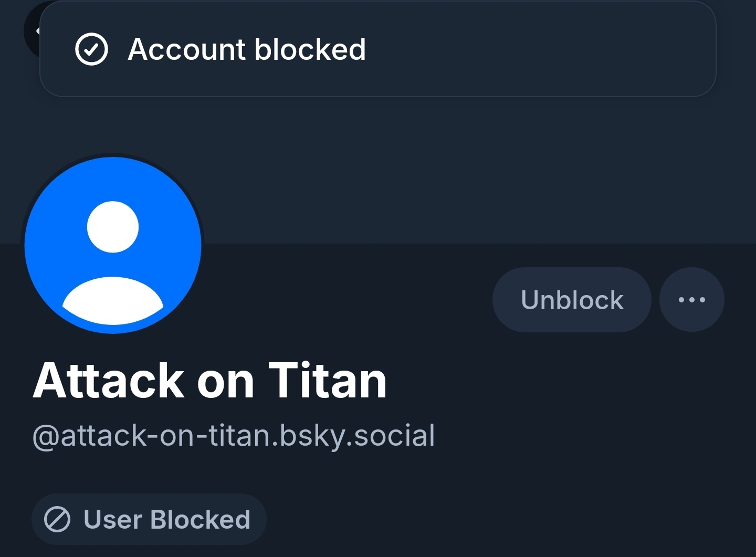The image size is (756, 557).
Task: Click the "Account blocked" toast text
Action: [x=247, y=49]
